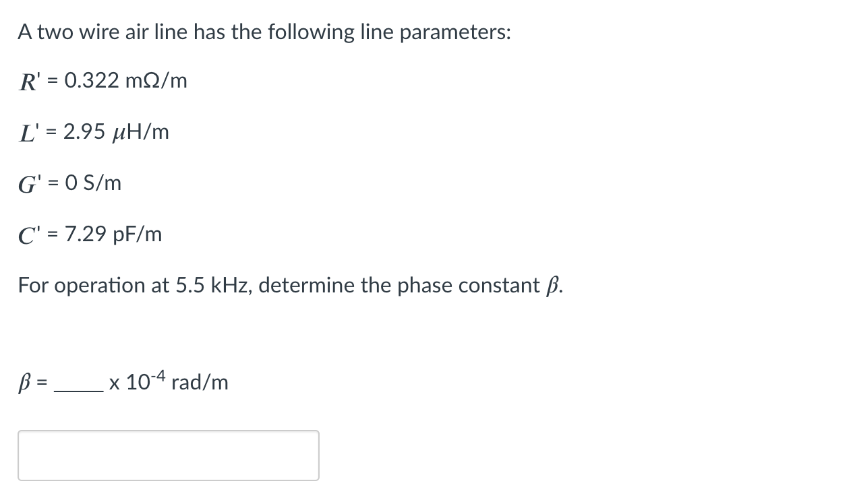Select the C' = 7.29 pF/m parameter line
The height and width of the screenshot is (504, 851).
click(x=90, y=234)
